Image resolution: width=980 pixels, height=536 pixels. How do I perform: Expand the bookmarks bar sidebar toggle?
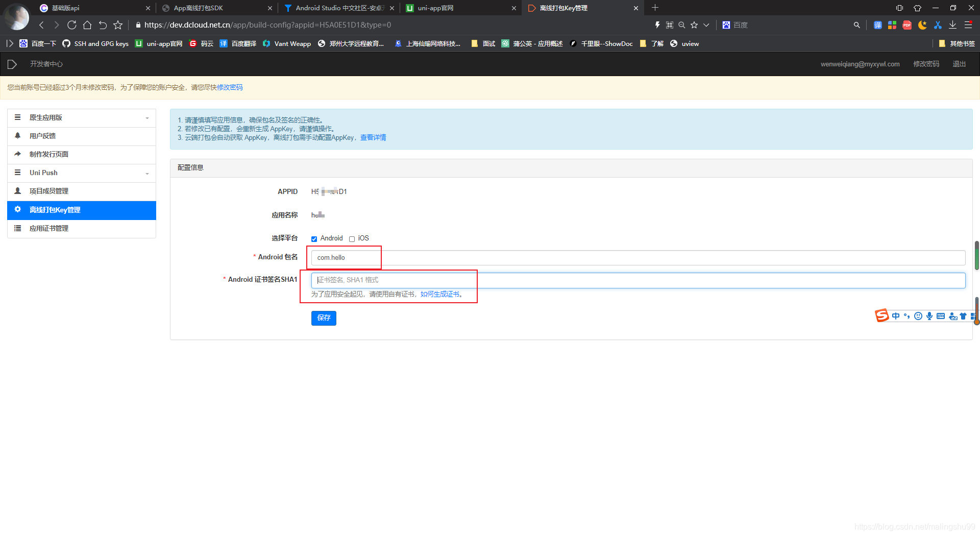pos(10,44)
